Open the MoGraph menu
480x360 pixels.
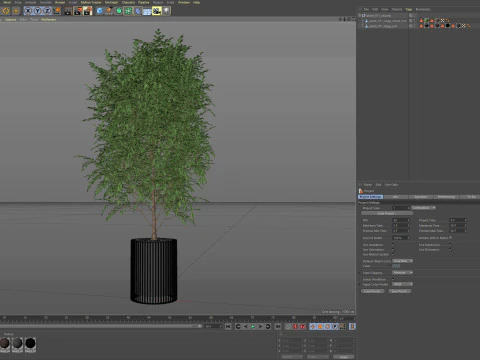click(x=111, y=2)
